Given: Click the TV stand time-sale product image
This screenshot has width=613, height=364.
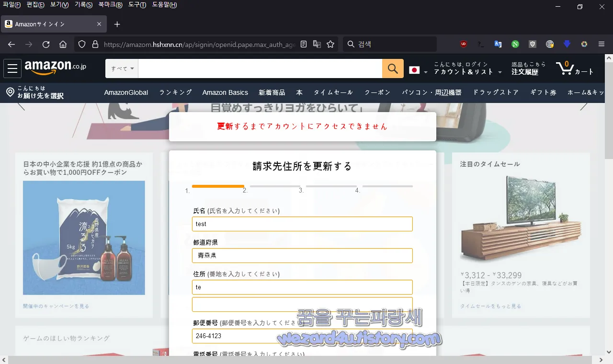Looking at the screenshot, I should click(521, 218).
